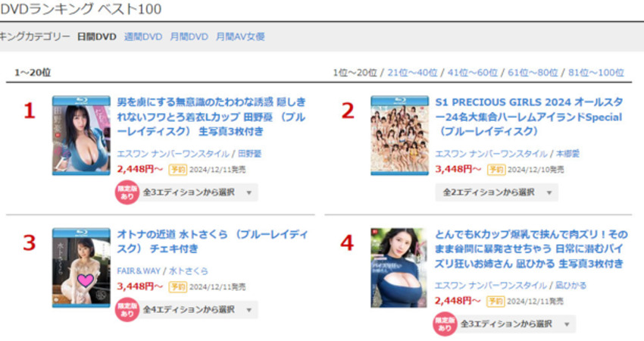This screenshot has width=644, height=341.
Task: Open the FAIR＆WAY maker link
Action: click(x=139, y=271)
